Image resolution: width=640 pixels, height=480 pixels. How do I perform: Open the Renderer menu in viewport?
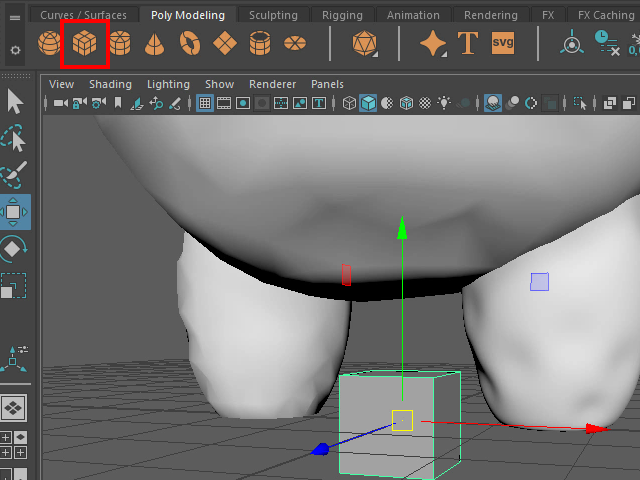click(272, 84)
